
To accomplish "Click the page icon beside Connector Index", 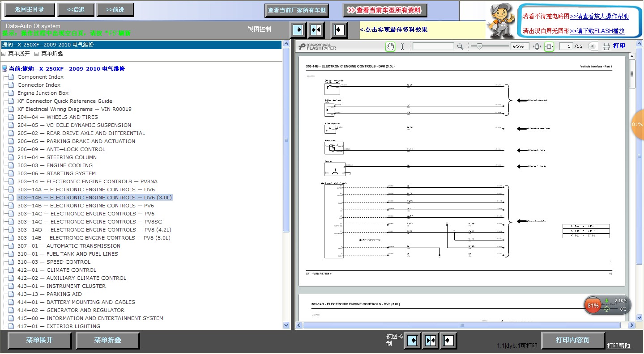I will pyautogui.click(x=11, y=85).
